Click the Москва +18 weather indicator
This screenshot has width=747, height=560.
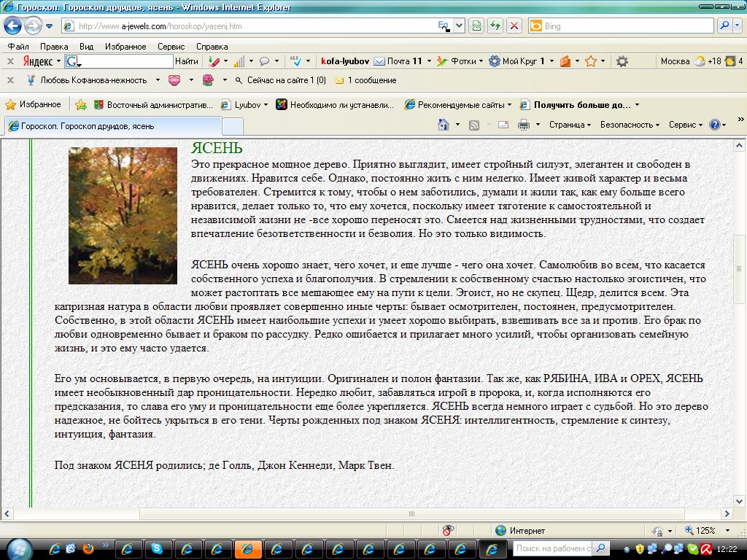point(691,61)
